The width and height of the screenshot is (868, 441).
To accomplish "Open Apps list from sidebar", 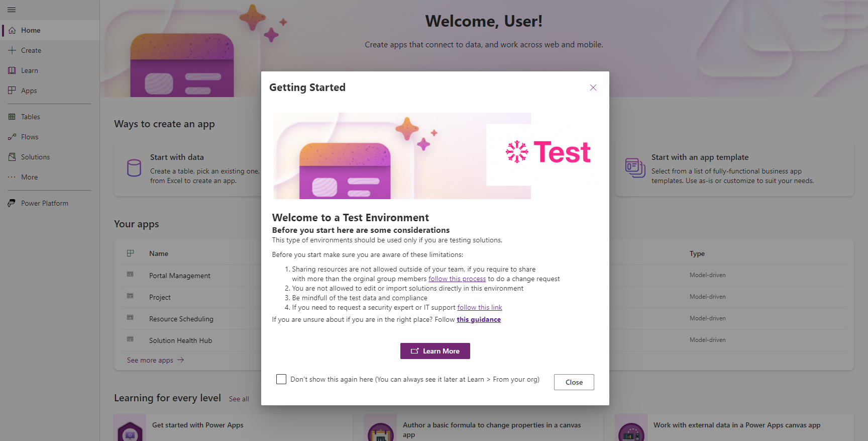I will coord(50,91).
